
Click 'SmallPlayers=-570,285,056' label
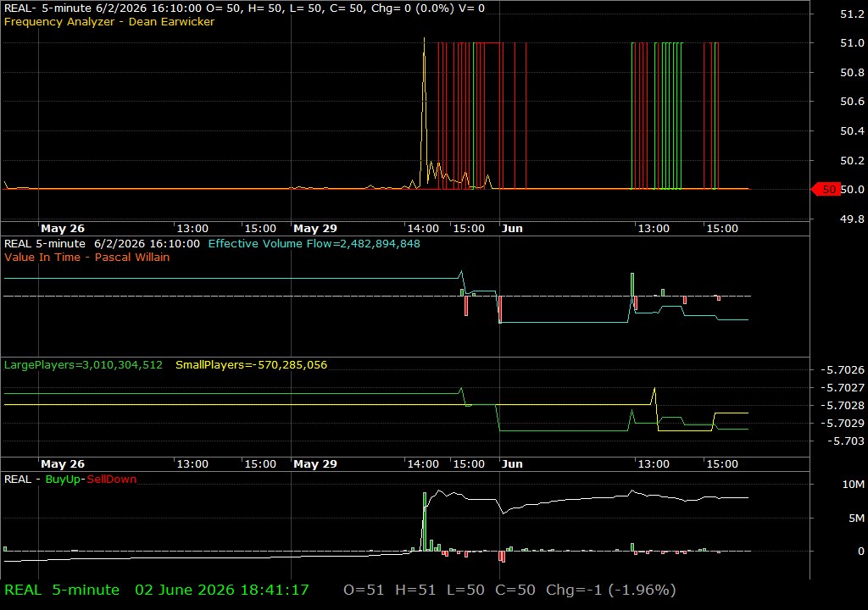click(x=251, y=365)
